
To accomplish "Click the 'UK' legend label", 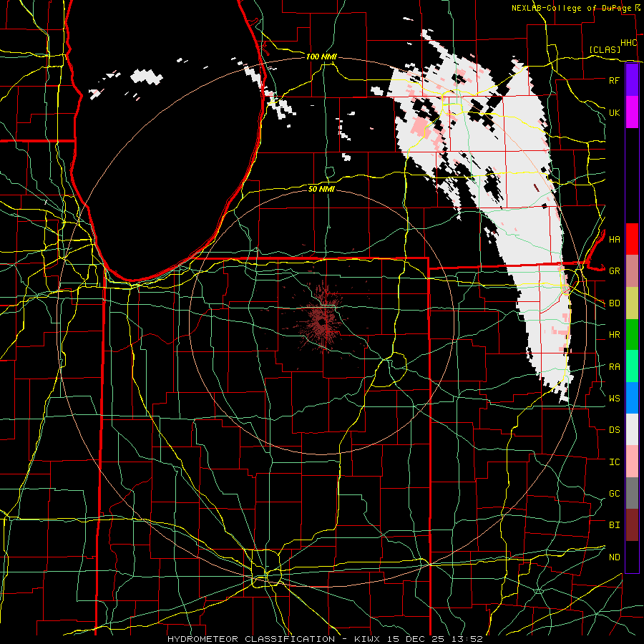I will pos(614,112).
